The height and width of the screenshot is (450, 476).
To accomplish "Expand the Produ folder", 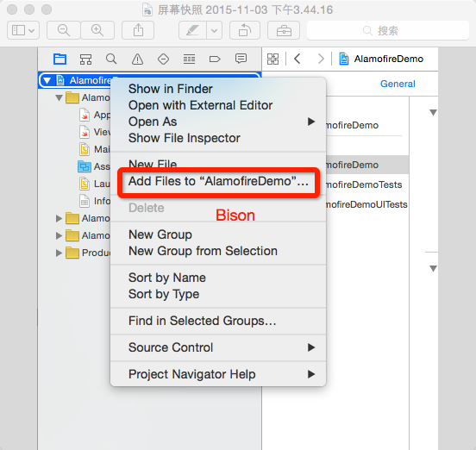I will click(x=59, y=253).
